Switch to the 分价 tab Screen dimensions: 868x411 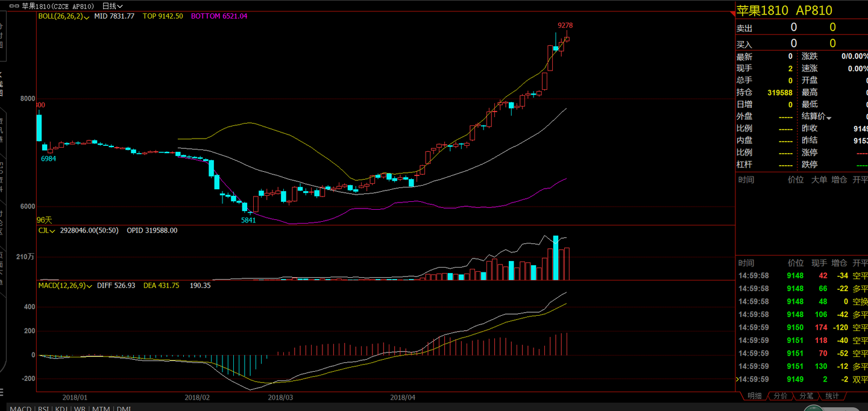tap(780, 396)
